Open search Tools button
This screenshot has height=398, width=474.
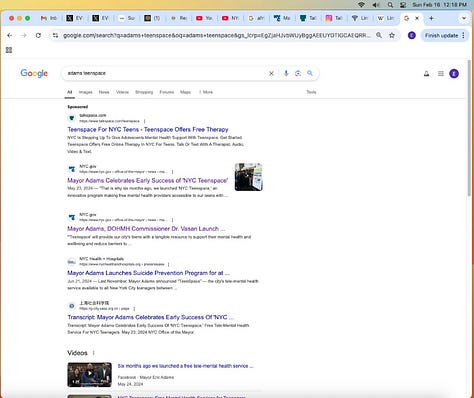[311, 92]
